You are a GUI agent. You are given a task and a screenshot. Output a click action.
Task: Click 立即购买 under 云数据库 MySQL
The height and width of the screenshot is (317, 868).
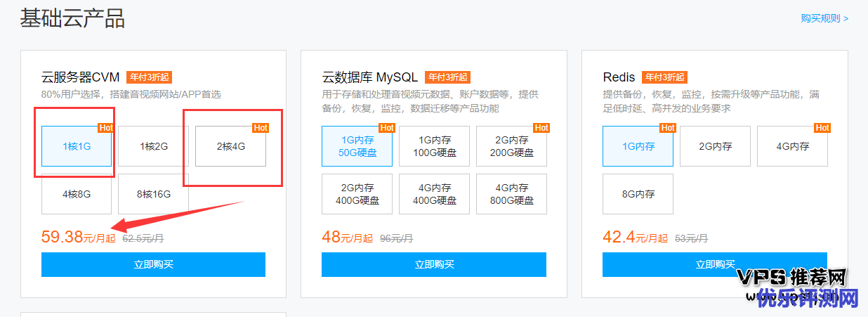pos(434,264)
